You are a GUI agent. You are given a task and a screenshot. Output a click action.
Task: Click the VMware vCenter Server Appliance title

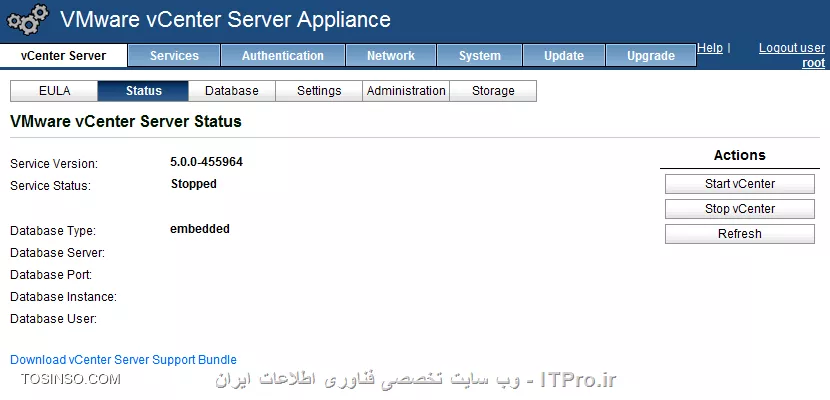pos(225,20)
